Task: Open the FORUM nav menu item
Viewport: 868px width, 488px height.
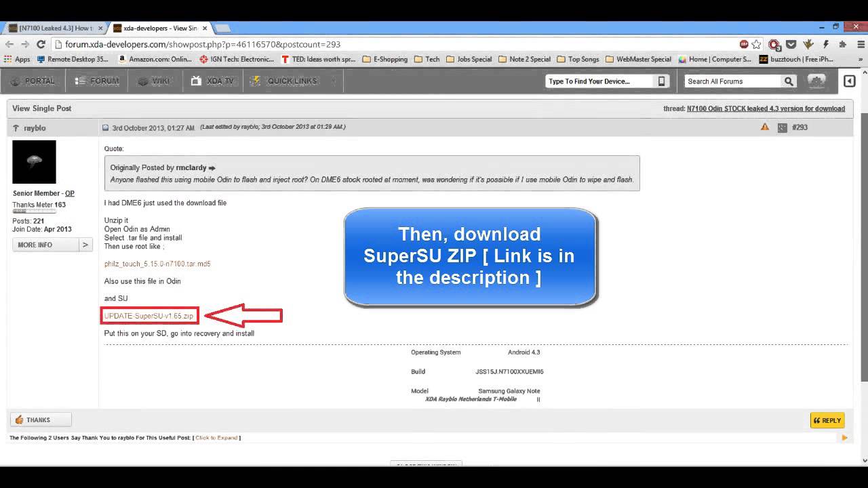Action: click(x=97, y=81)
